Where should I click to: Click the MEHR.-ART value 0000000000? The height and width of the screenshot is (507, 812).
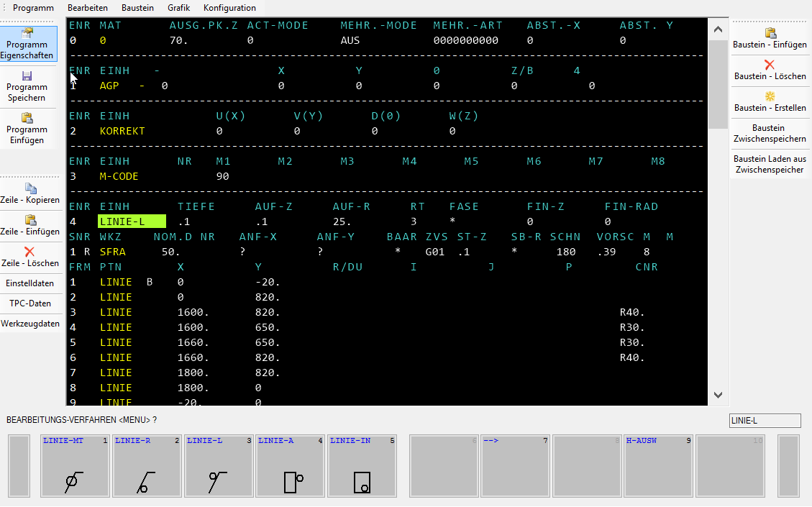[x=466, y=40]
